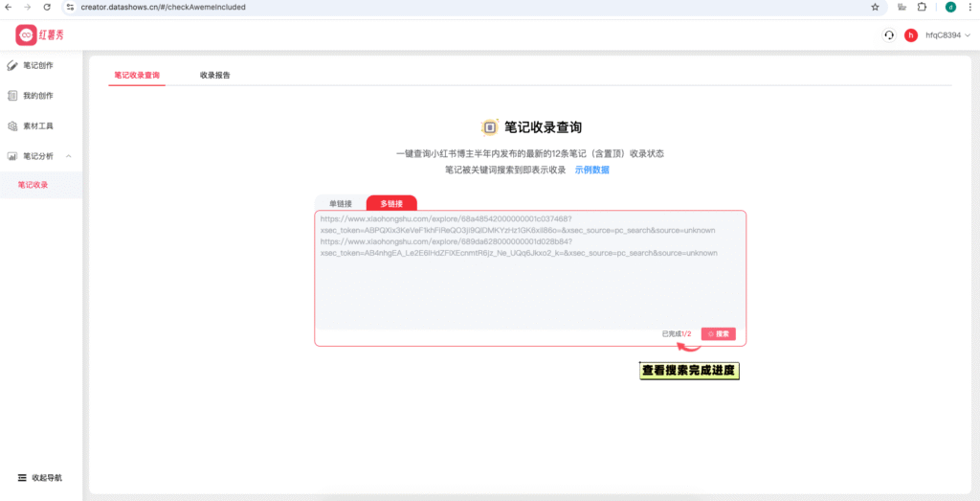The width and height of the screenshot is (980, 501).
Task: Click the red user avatar h
Action: click(911, 35)
